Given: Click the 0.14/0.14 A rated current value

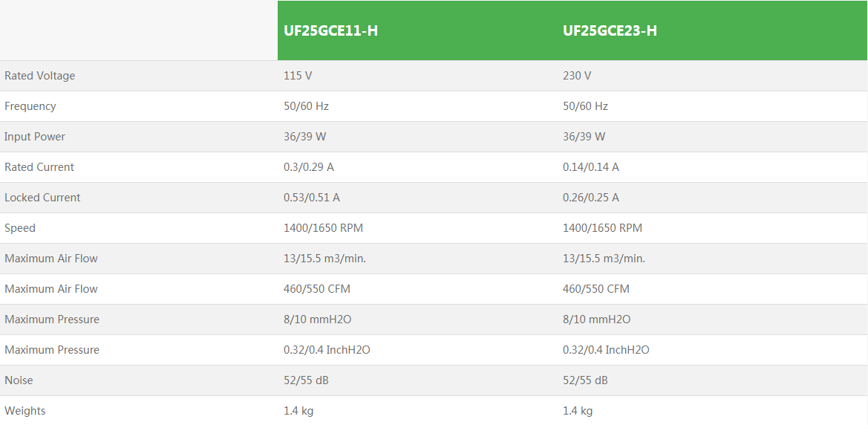Looking at the screenshot, I should click(x=591, y=167).
